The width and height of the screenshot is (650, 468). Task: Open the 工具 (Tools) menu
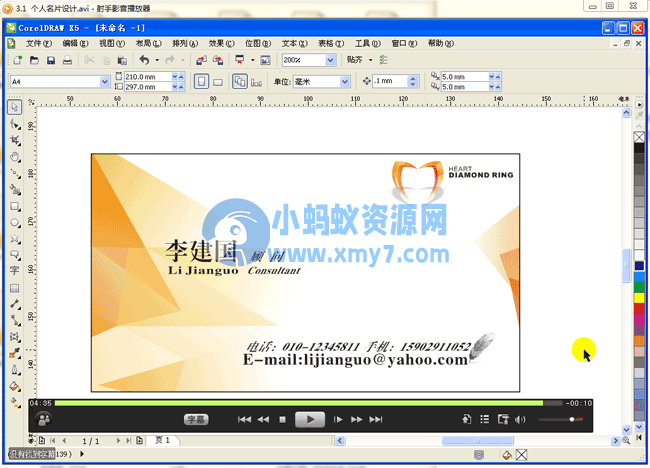368,43
